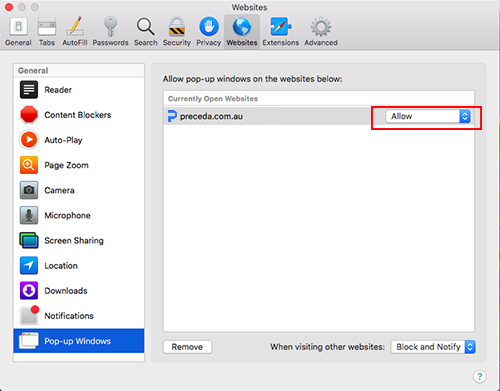Click the Currently Open Websites header
This screenshot has width=500, height=391.
tap(213, 99)
